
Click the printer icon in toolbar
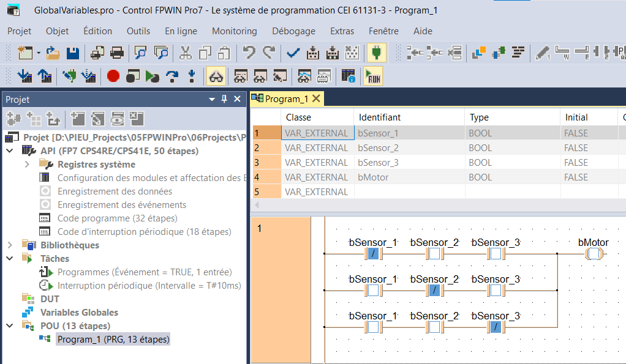[116, 53]
